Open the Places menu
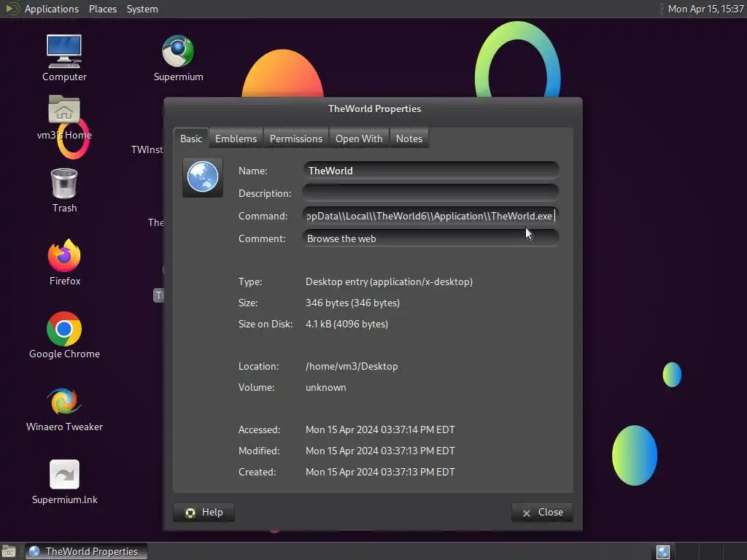This screenshot has height=560, width=747. click(x=102, y=9)
